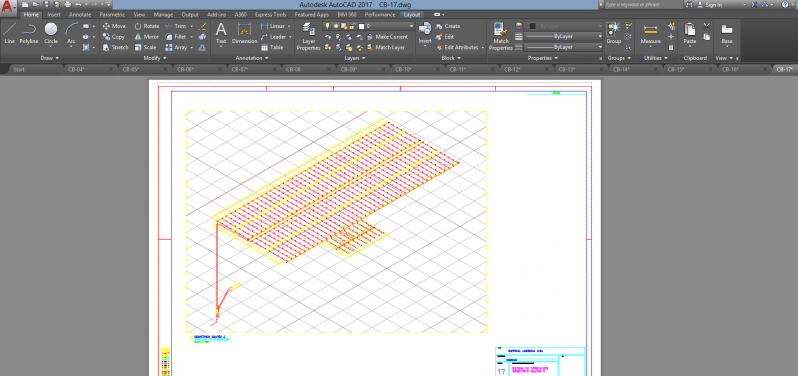Insert a Table
This screenshot has height=376, width=798.
(x=272, y=47)
